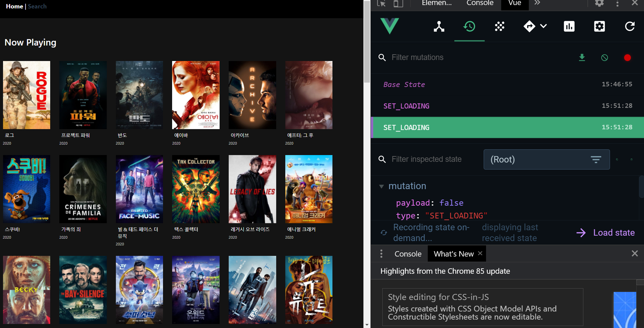Open The Bay of Silence poster
This screenshot has height=328, width=644.
click(83, 290)
